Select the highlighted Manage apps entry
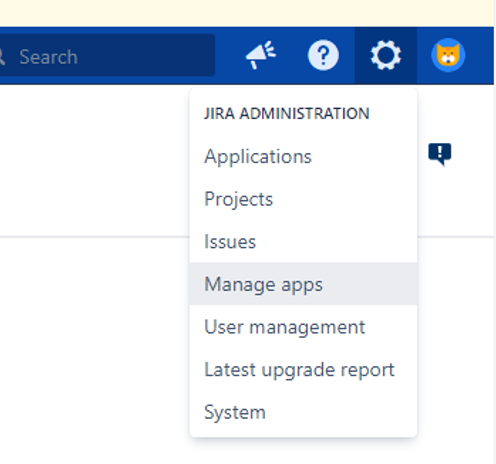 [303, 284]
